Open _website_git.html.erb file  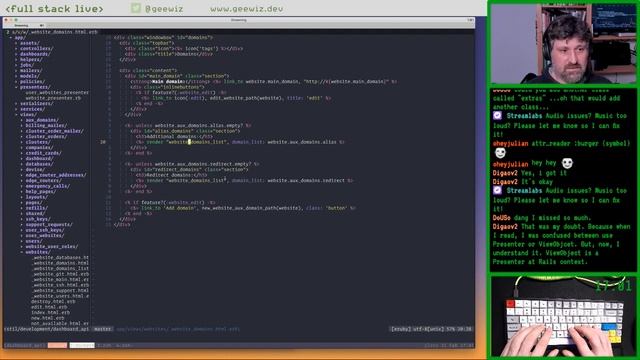60,274
